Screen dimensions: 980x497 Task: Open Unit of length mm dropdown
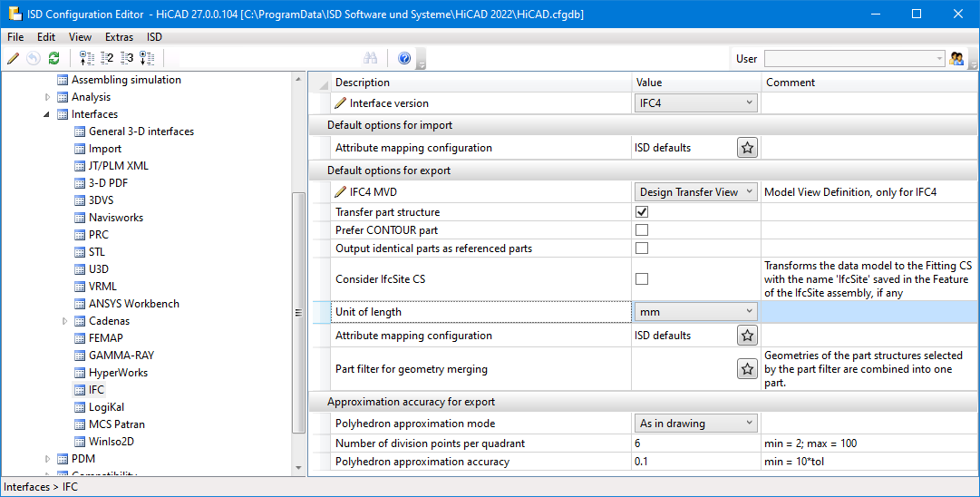coord(696,312)
